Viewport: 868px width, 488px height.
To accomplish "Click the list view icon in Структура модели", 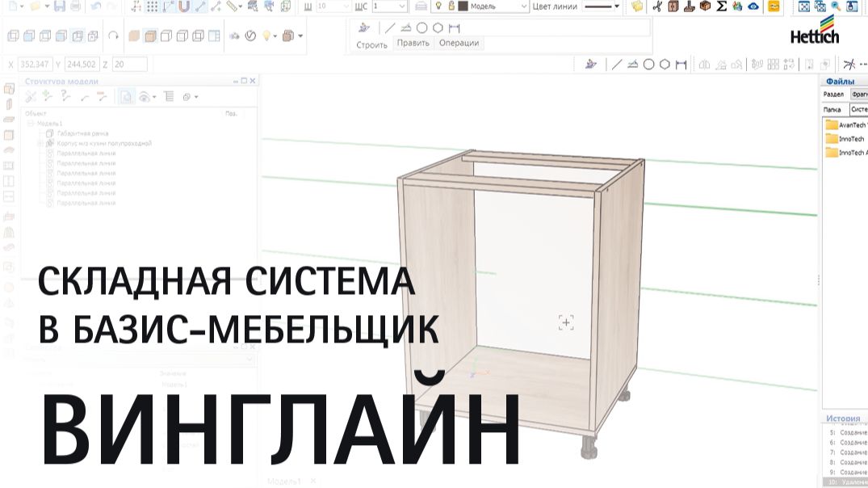I will (x=169, y=96).
